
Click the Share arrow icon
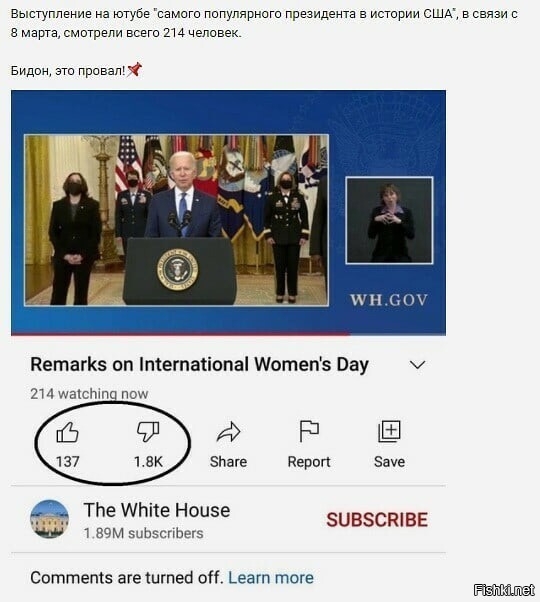point(229,432)
